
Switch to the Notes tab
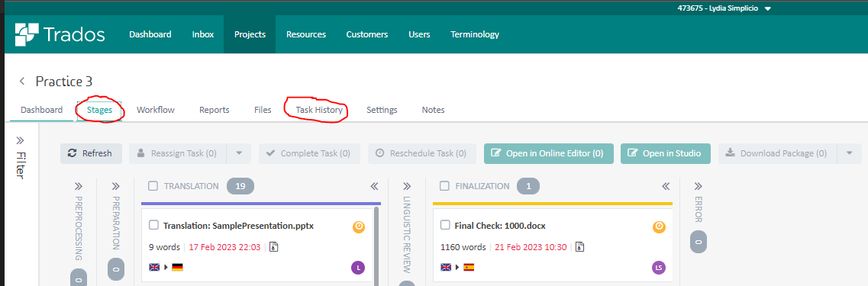(433, 110)
